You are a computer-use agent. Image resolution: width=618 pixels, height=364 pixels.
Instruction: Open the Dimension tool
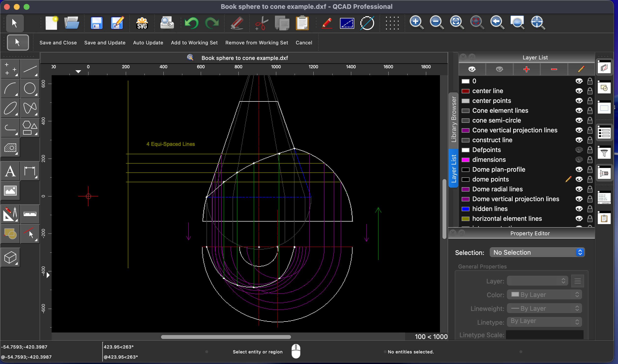click(x=30, y=171)
